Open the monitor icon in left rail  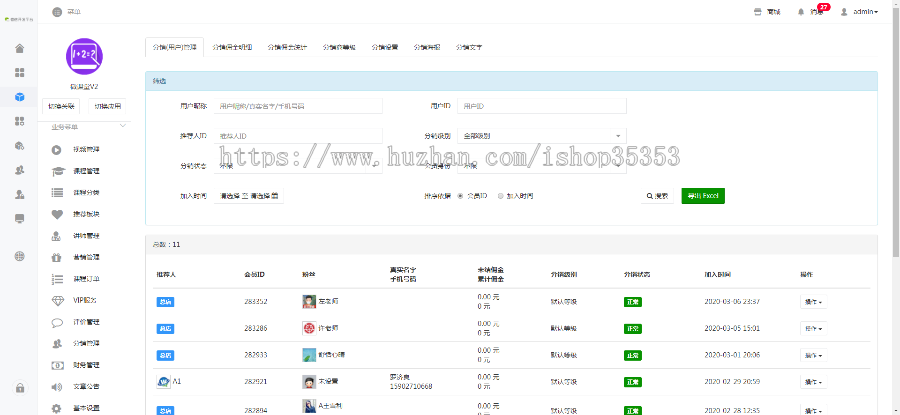point(20,218)
